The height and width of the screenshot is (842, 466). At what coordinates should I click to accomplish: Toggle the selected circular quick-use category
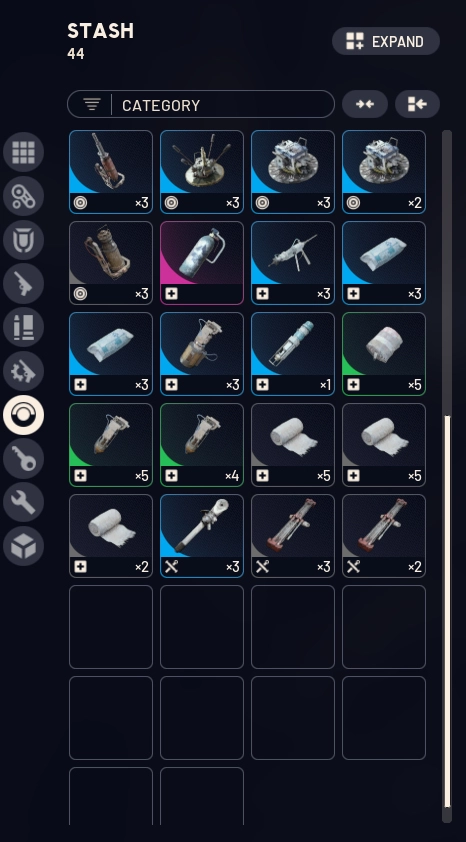(x=23, y=415)
